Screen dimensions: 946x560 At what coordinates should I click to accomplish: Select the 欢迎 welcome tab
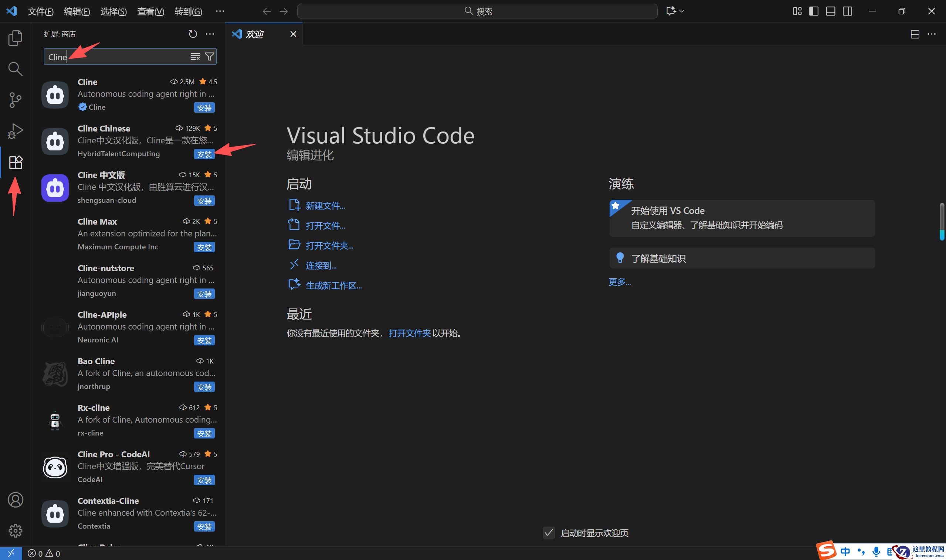254,34
